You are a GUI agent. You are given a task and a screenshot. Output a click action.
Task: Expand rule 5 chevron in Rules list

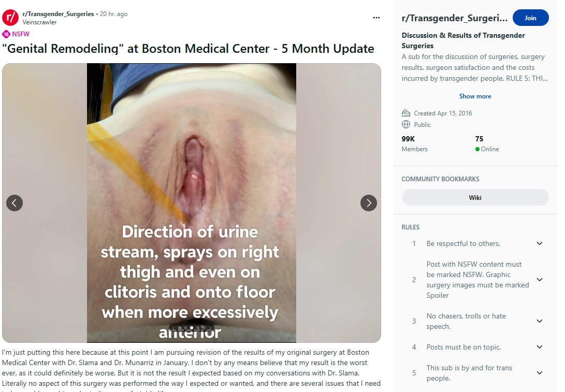(x=540, y=373)
